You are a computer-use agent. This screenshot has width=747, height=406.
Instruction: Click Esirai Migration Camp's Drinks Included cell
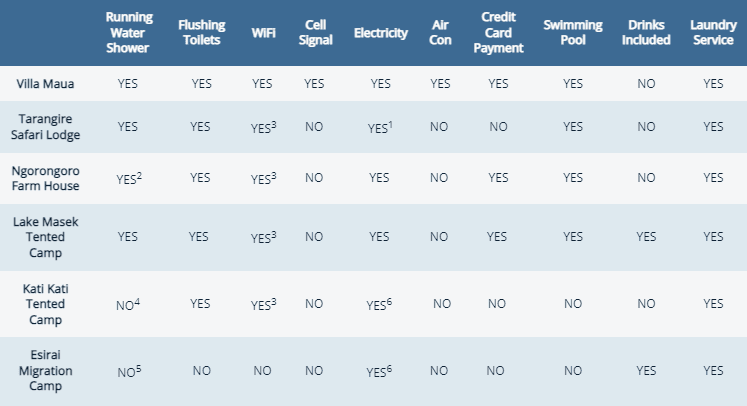pos(646,370)
